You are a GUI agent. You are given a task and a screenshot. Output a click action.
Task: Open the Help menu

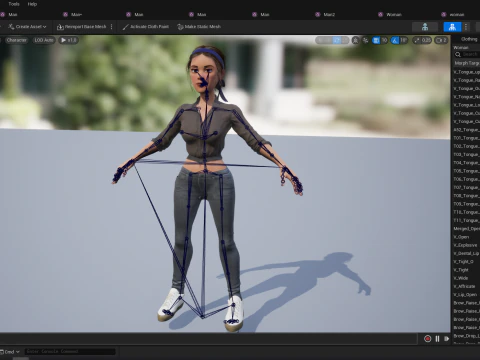(x=32, y=4)
